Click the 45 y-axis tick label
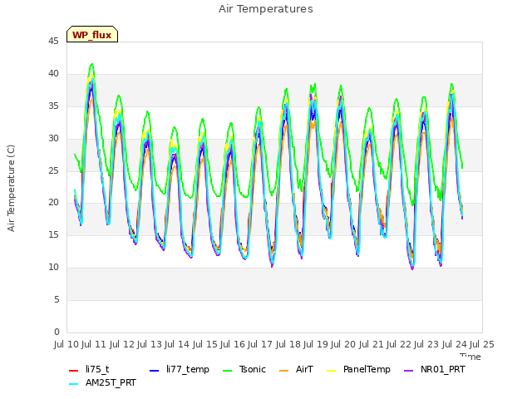The width and height of the screenshot is (532, 399). pos(53,42)
